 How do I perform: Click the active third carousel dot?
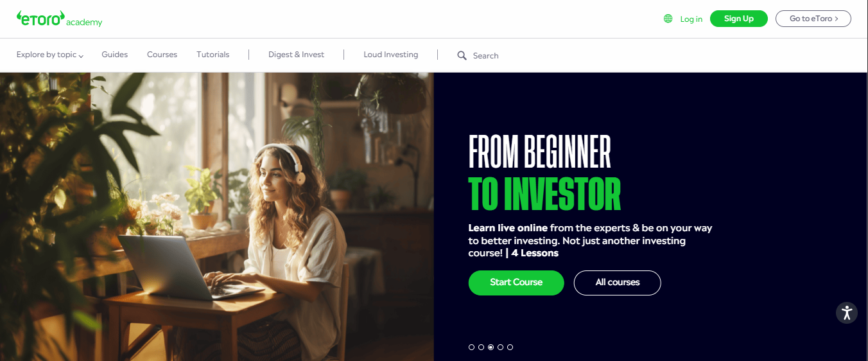[491, 347]
